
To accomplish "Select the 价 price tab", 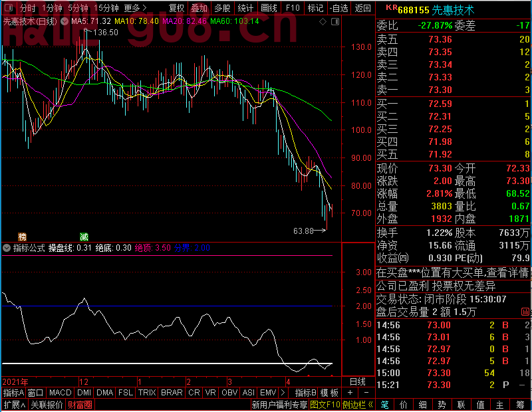I will tap(404, 405).
